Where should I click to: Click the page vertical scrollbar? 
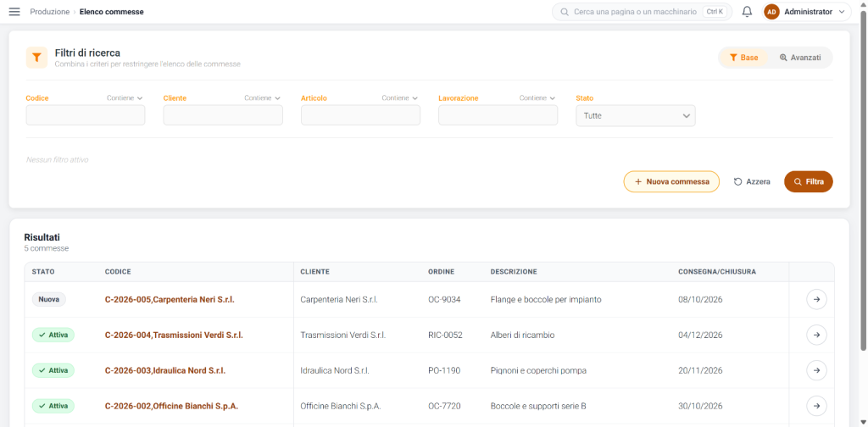[864, 180]
